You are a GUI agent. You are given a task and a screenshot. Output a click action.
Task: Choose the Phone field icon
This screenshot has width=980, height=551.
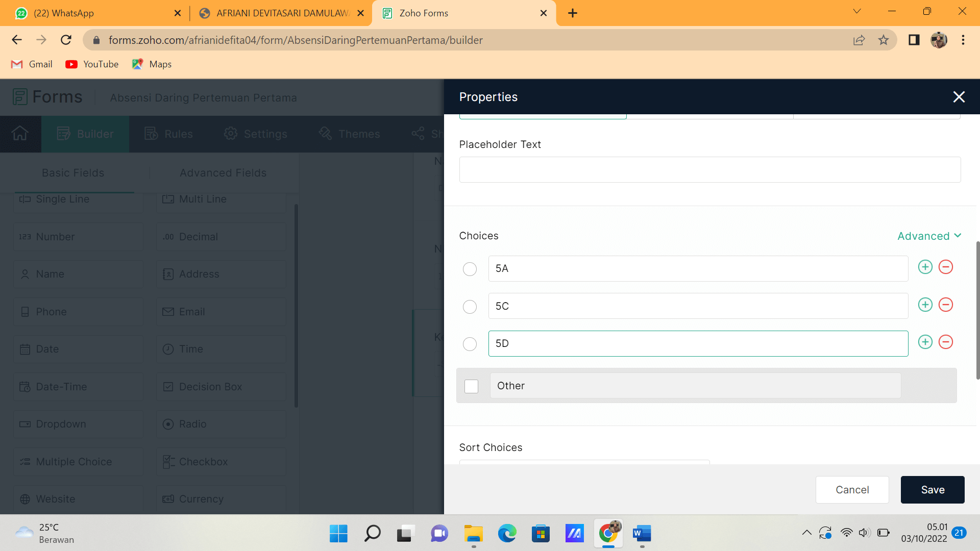point(25,312)
